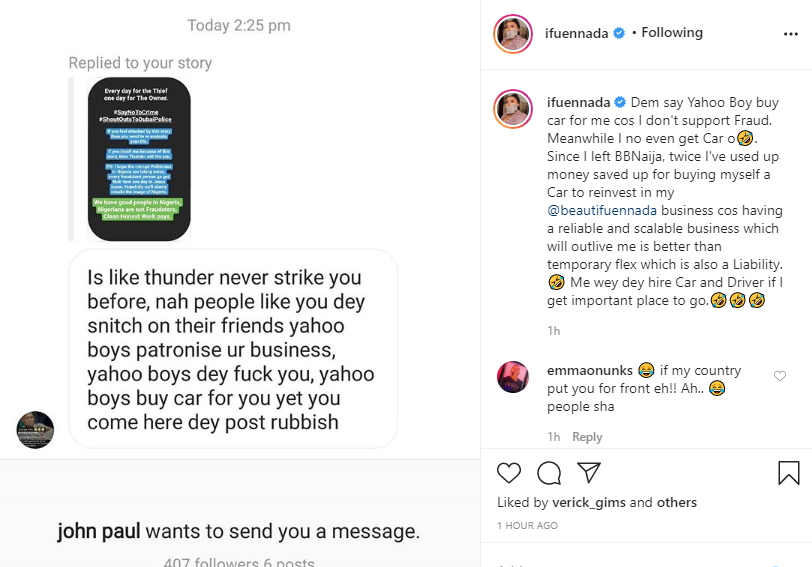Save the post with the bookmark icon
The height and width of the screenshot is (567, 812).
point(789,473)
